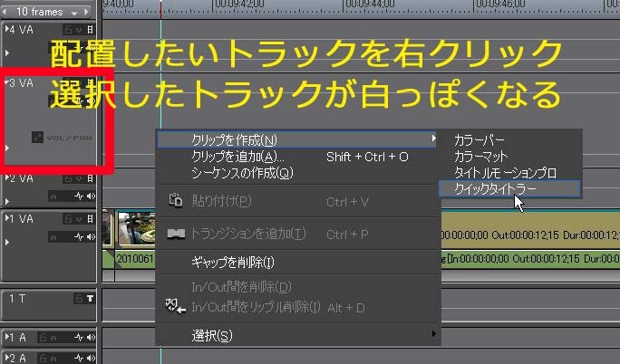Click In/Out間を削除(D) menu entry

(x=297, y=287)
